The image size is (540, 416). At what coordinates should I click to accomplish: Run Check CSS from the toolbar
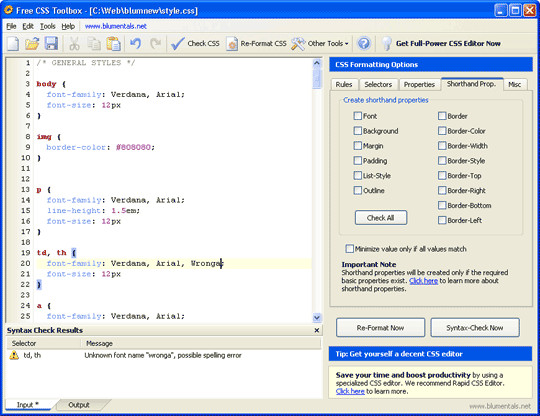pos(195,44)
